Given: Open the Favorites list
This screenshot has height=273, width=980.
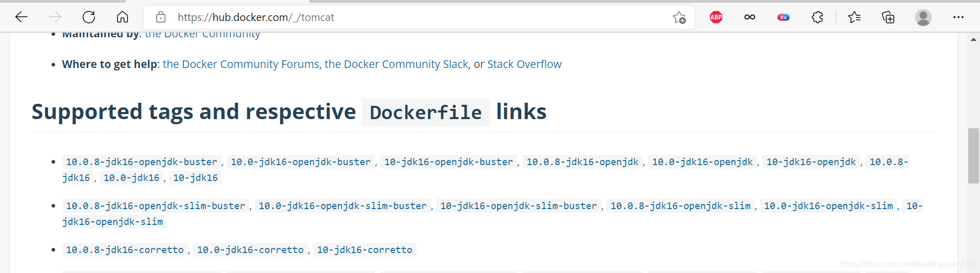Looking at the screenshot, I should tap(854, 17).
